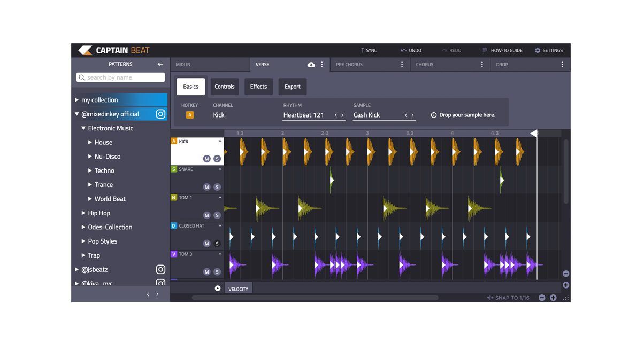Open the Settings gear
Screen dimensions: 644x343
[x=538, y=50]
